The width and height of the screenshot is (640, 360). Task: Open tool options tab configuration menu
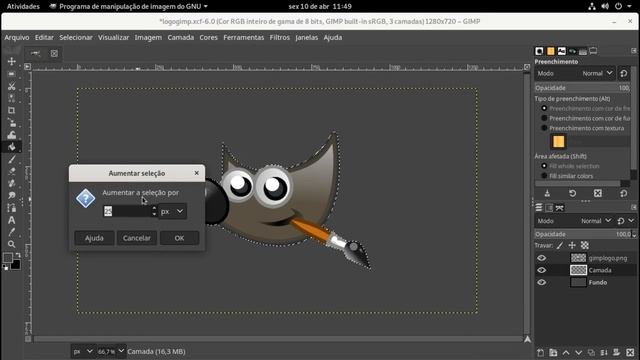[x=633, y=51]
